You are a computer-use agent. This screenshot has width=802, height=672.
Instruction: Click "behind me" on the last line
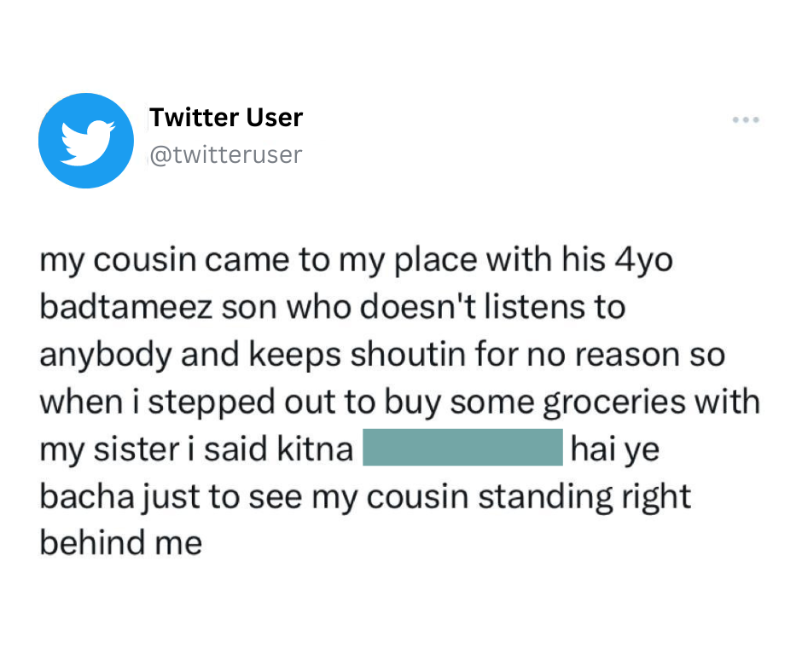coord(120,543)
